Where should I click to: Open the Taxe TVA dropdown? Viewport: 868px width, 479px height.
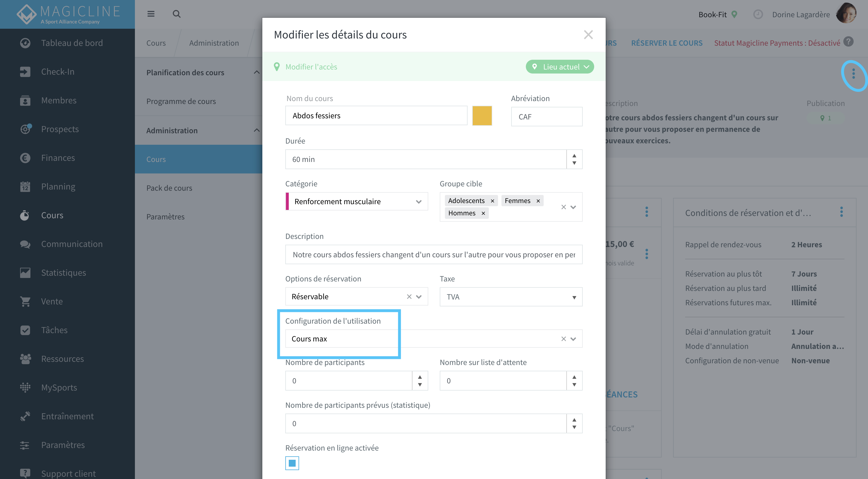pyautogui.click(x=511, y=297)
